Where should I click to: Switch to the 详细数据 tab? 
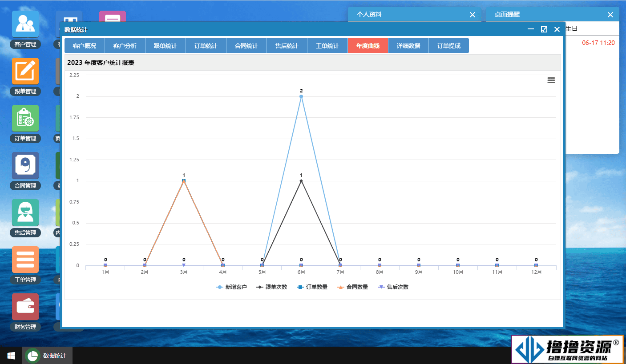click(408, 46)
